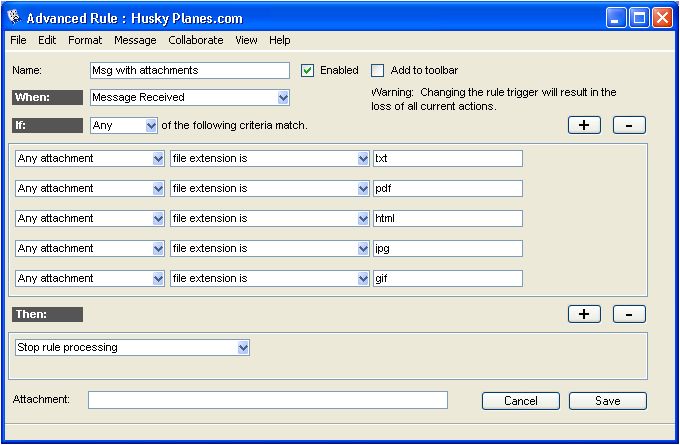Maximize the Advanced Rule window

pos(639,18)
